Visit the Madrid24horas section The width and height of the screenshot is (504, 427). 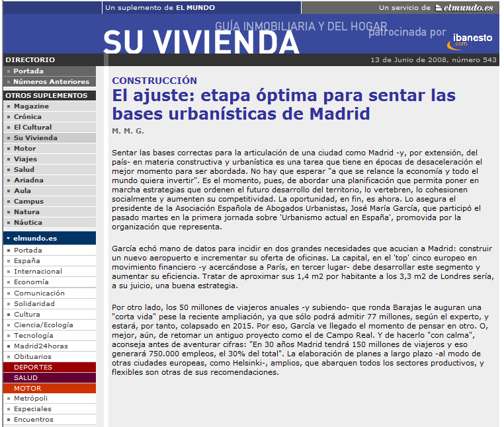[40, 346]
